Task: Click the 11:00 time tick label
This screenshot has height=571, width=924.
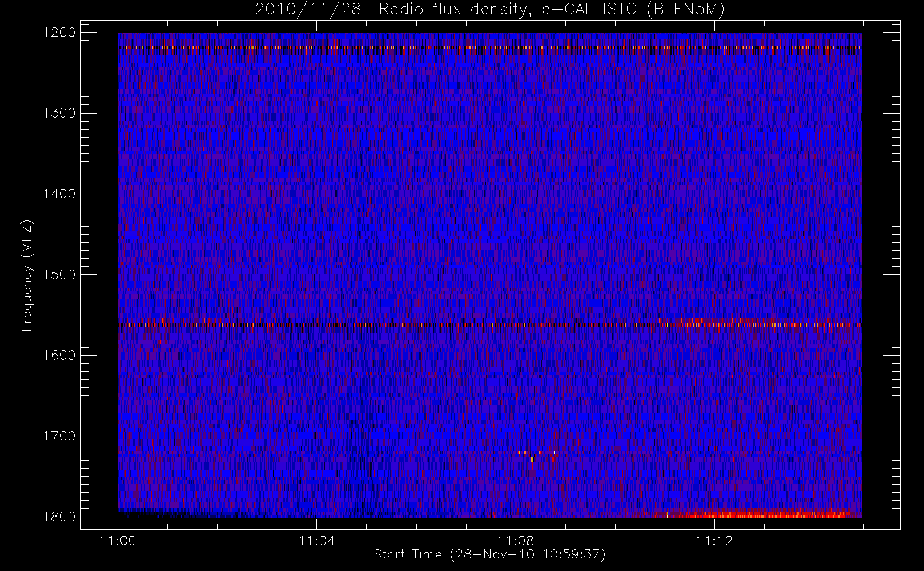Action: pyautogui.click(x=118, y=541)
